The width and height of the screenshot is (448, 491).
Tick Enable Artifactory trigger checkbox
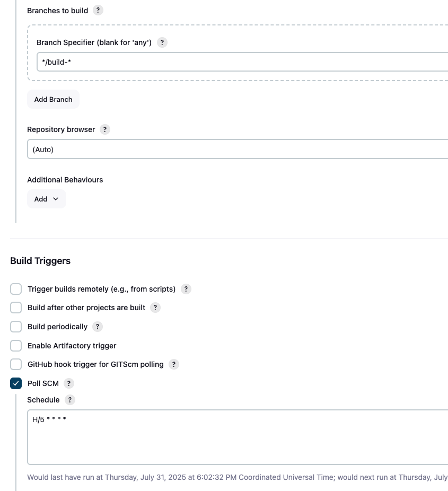pos(16,346)
